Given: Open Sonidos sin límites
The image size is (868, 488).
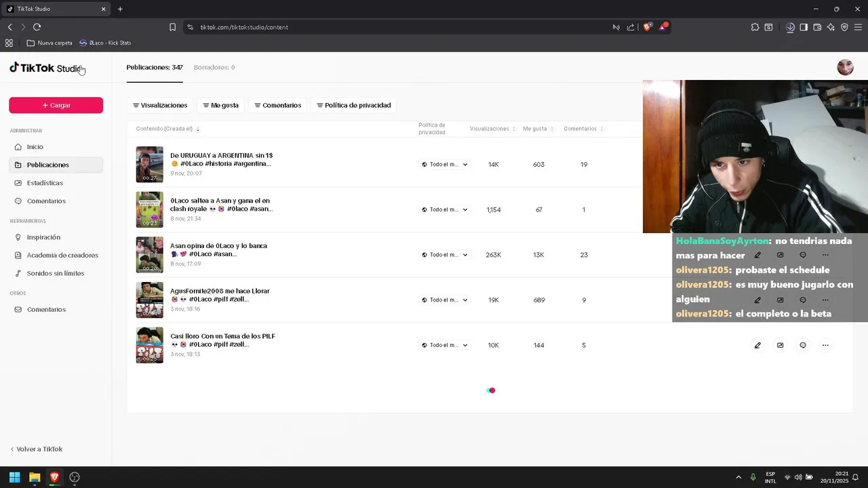Looking at the screenshot, I should pyautogui.click(x=56, y=273).
